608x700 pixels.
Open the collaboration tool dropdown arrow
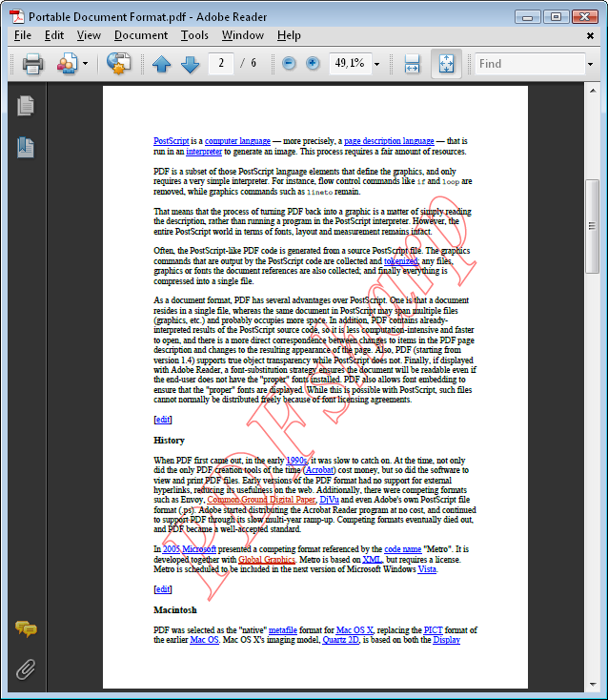[x=85, y=64]
